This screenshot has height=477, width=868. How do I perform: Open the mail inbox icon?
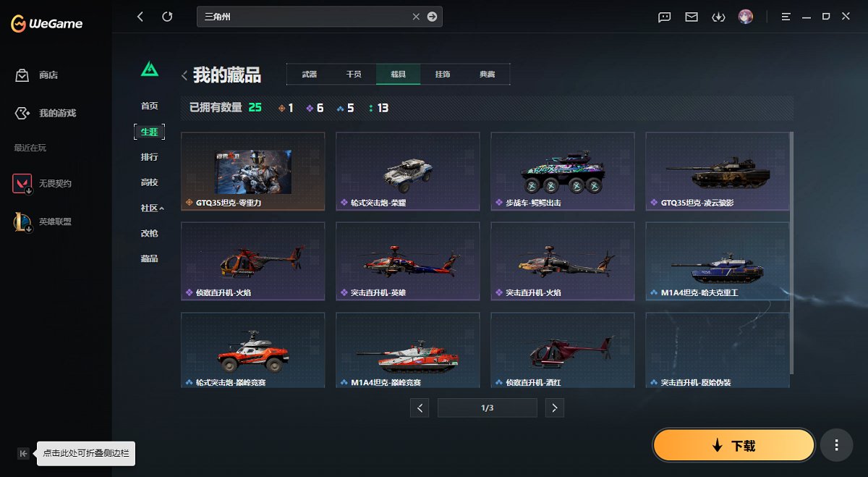(691, 16)
